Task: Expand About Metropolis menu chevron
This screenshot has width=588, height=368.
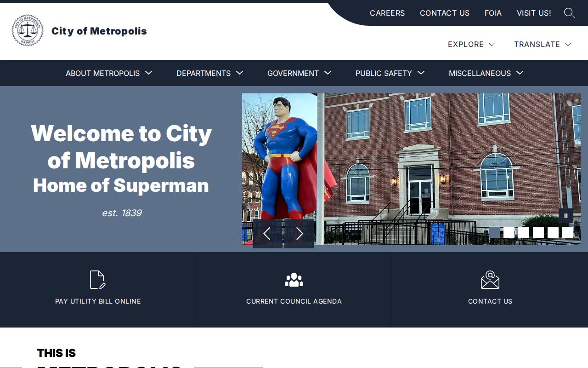Action: [148, 73]
